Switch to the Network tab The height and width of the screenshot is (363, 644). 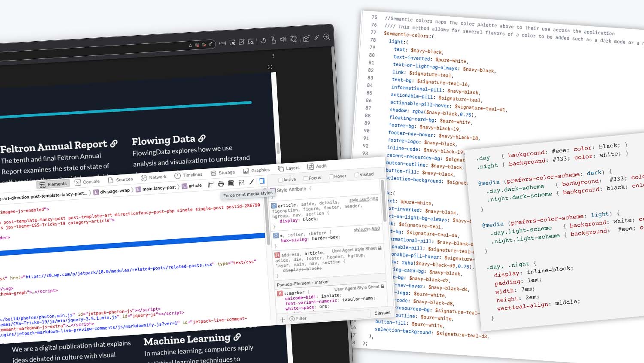(154, 177)
